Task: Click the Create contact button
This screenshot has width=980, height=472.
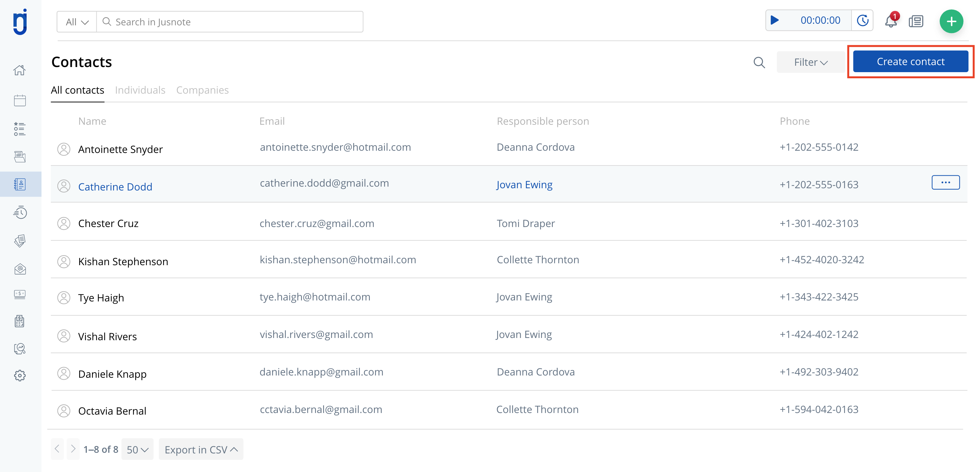Action: point(910,62)
